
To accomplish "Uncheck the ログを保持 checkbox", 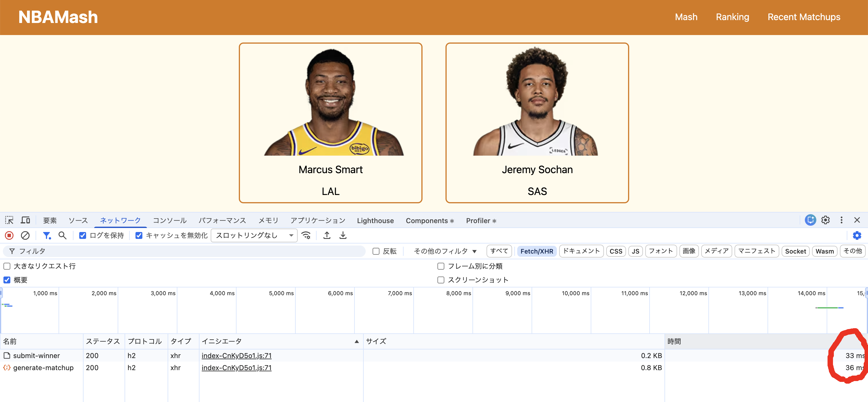I will pos(83,235).
